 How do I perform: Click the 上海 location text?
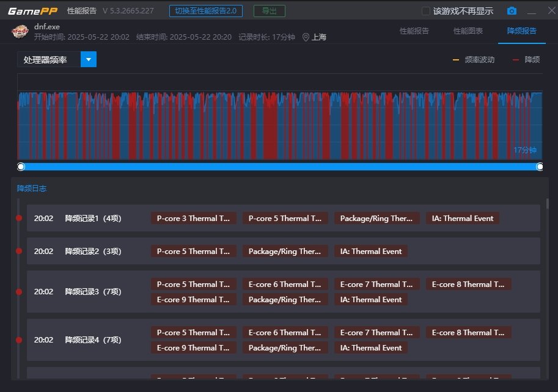319,37
